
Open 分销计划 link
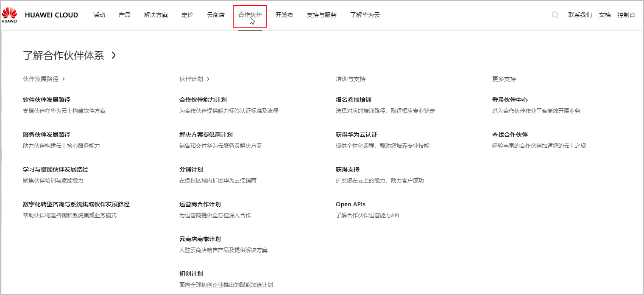click(191, 169)
